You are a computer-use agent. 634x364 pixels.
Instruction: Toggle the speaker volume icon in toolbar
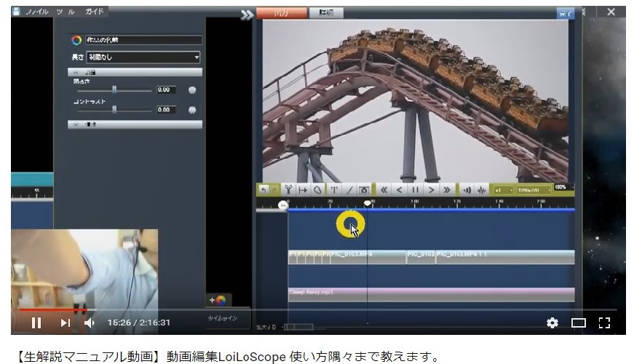click(466, 189)
